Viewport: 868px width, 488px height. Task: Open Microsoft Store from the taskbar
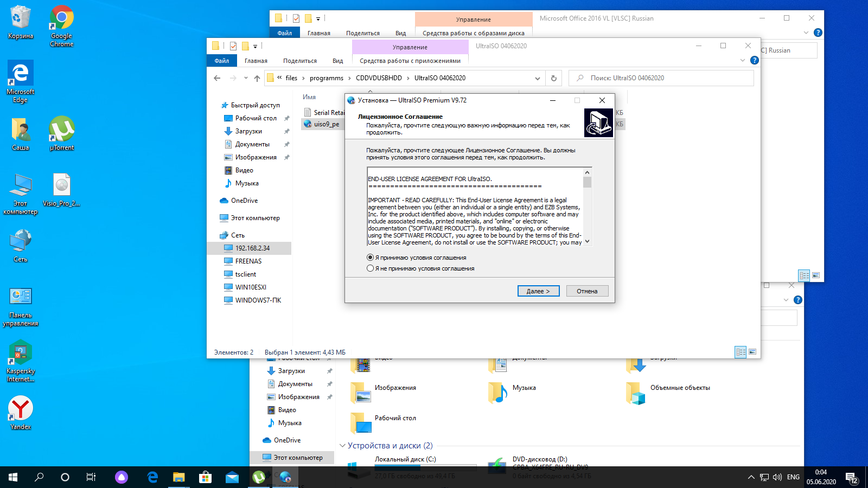pos(205,477)
